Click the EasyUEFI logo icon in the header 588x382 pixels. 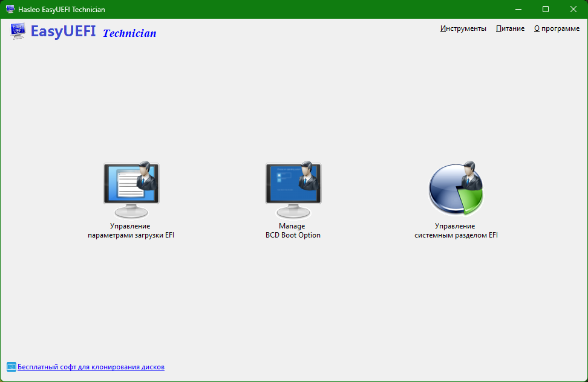pos(18,31)
